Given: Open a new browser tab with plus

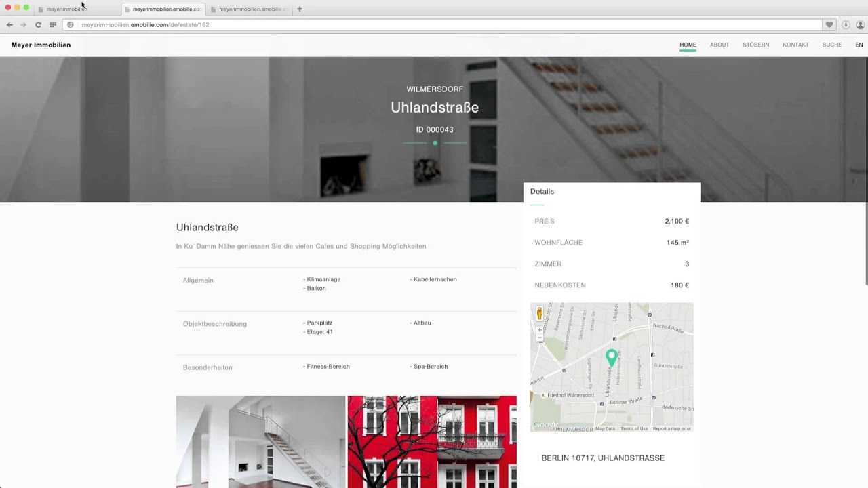Looking at the screenshot, I should coord(300,9).
